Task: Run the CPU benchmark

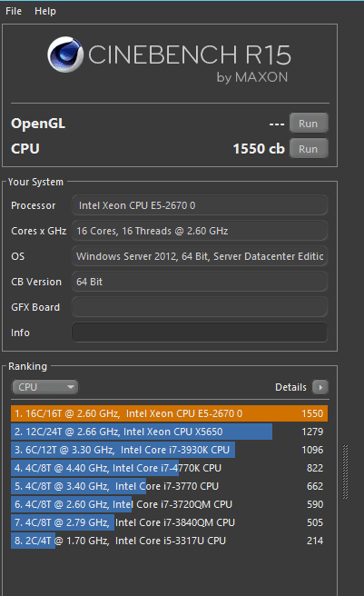Action: coord(308,149)
